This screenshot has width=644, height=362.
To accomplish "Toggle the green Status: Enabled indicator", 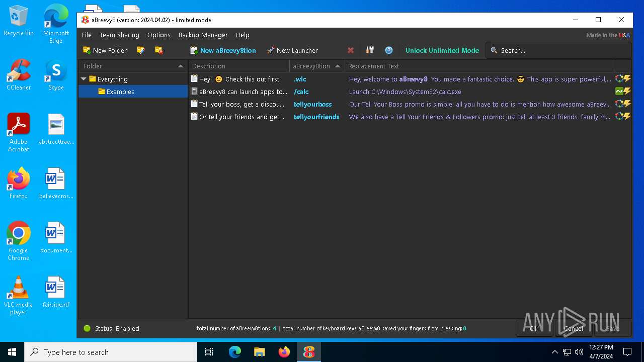I will click(87, 328).
